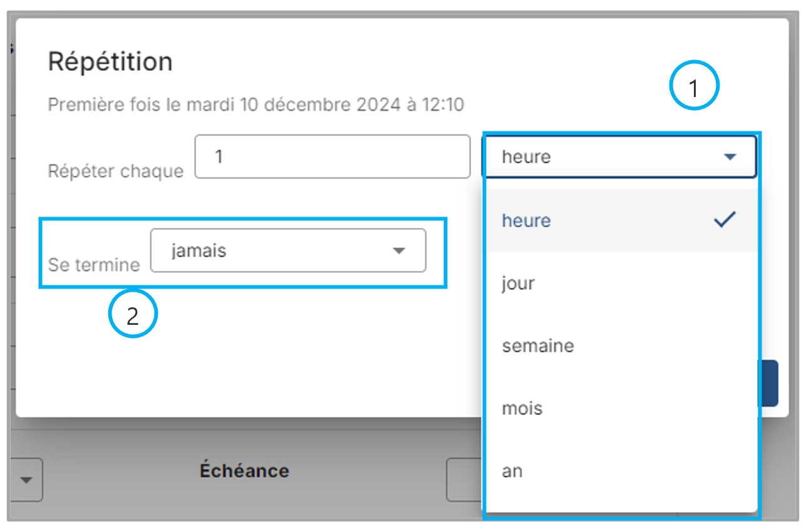Screen dimensions: 811x532
Task: Click the Première fois date text
Action: (x=256, y=105)
